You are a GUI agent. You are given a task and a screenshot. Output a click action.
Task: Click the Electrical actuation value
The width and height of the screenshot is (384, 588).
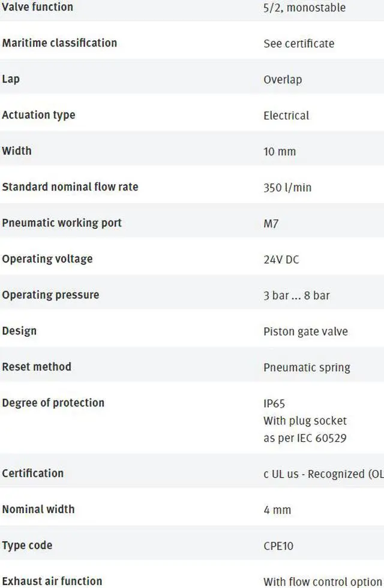click(286, 116)
